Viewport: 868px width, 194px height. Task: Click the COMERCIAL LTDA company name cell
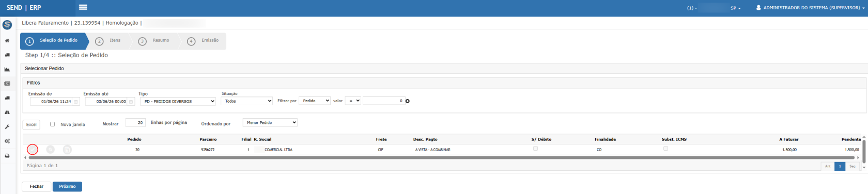pyautogui.click(x=278, y=150)
